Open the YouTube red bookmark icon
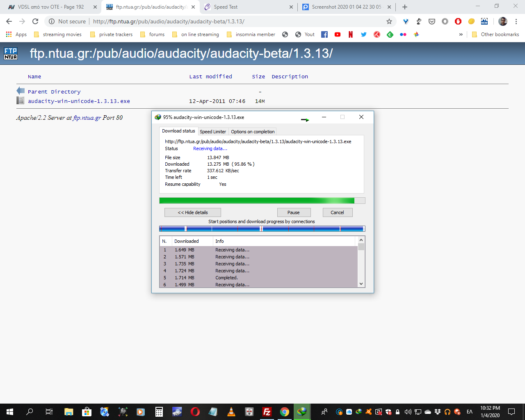Viewport: 525px width, 420px height. [x=338, y=34]
